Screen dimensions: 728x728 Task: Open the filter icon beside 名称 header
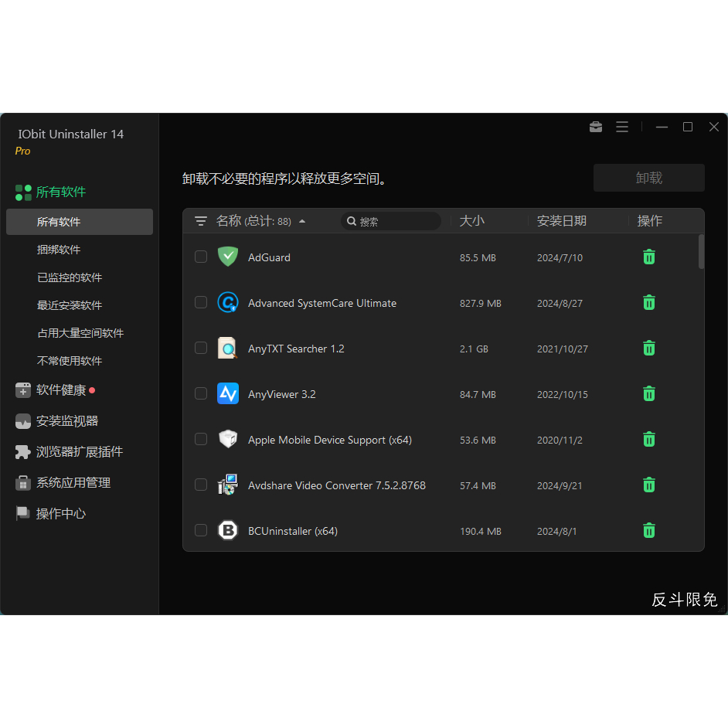point(201,222)
